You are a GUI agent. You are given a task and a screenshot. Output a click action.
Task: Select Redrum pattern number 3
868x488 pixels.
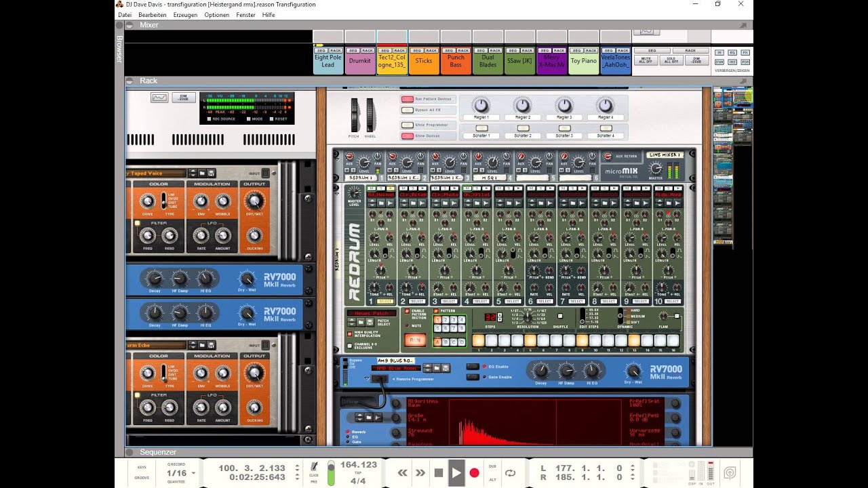click(453, 319)
